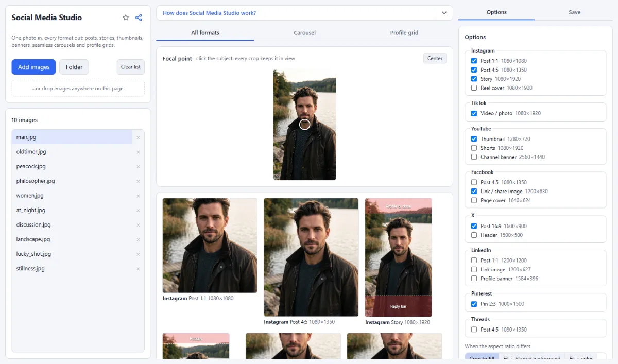This screenshot has width=618, height=364.
Task: Select lucky_shot.jpg in the image list
Action: tap(72, 254)
